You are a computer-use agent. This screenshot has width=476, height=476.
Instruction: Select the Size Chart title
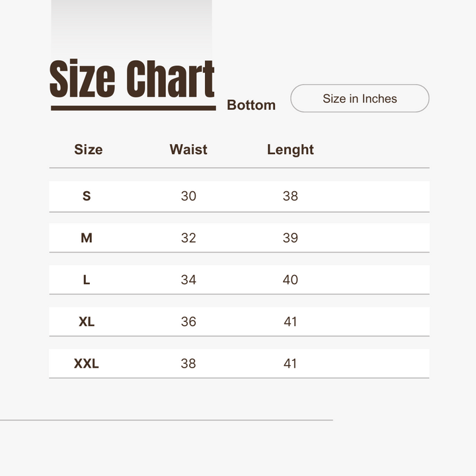coord(132,79)
